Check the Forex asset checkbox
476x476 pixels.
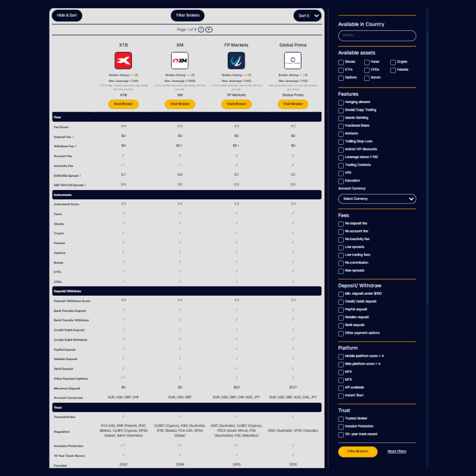point(367,62)
